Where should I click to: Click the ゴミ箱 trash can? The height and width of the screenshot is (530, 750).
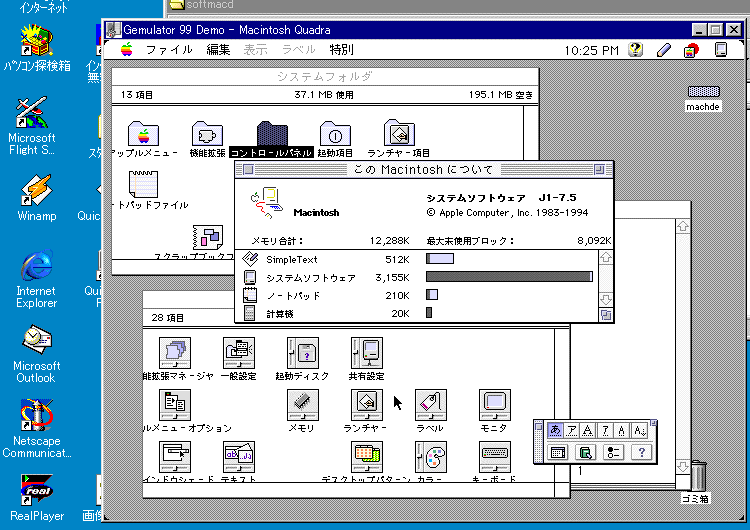[x=698, y=475]
